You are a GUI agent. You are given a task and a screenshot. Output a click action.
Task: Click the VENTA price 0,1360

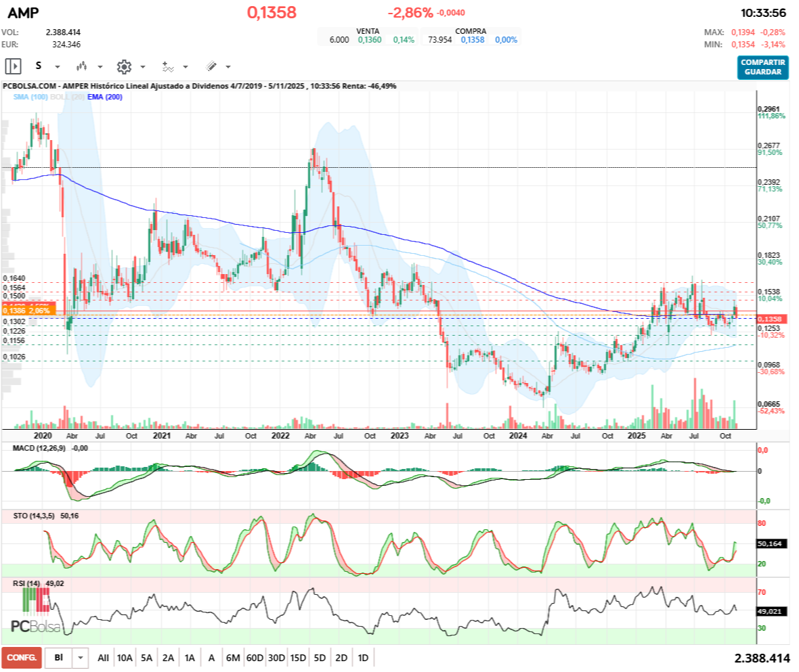click(370, 40)
